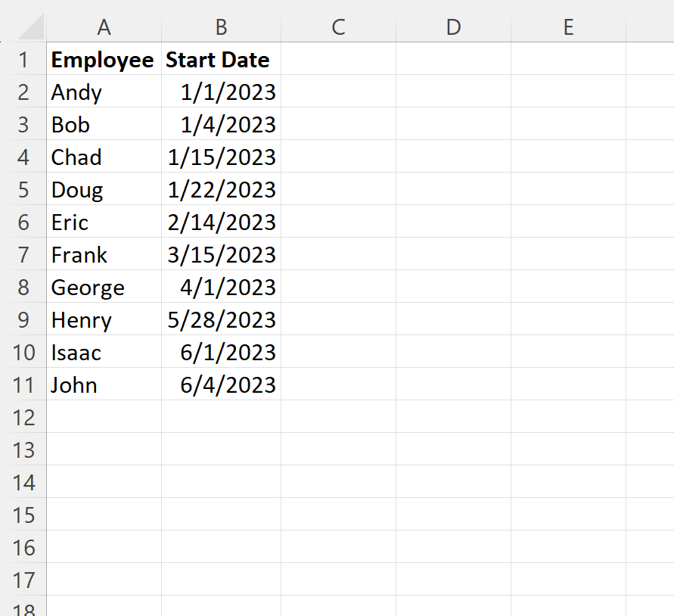The height and width of the screenshot is (616, 674).
Task: Select column header C
Action: pyautogui.click(x=338, y=26)
